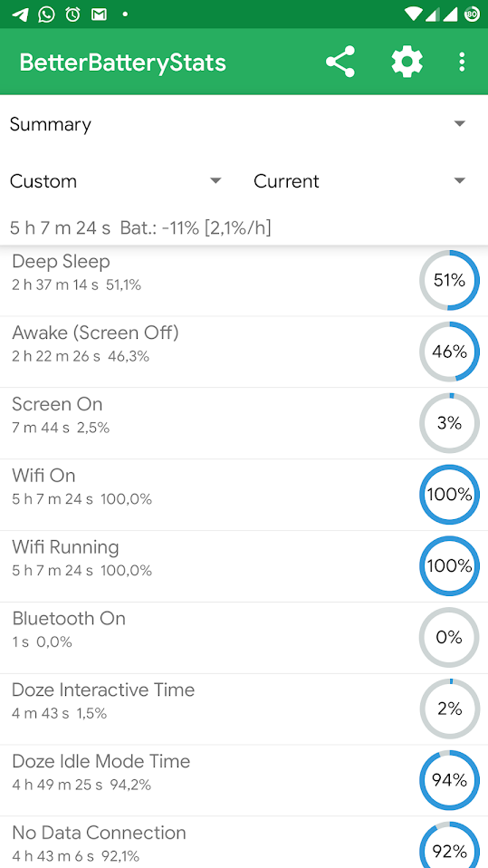
Task: Tap the Telegram notification icon
Action: tap(20, 14)
